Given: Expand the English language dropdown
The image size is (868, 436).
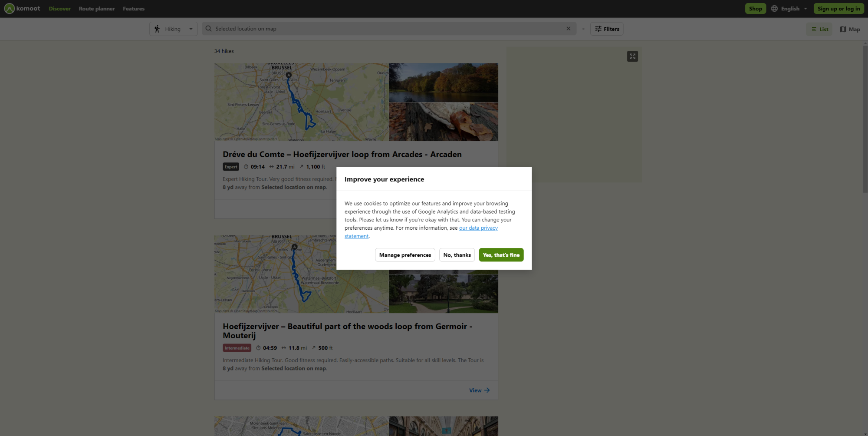Looking at the screenshot, I should click(806, 8).
